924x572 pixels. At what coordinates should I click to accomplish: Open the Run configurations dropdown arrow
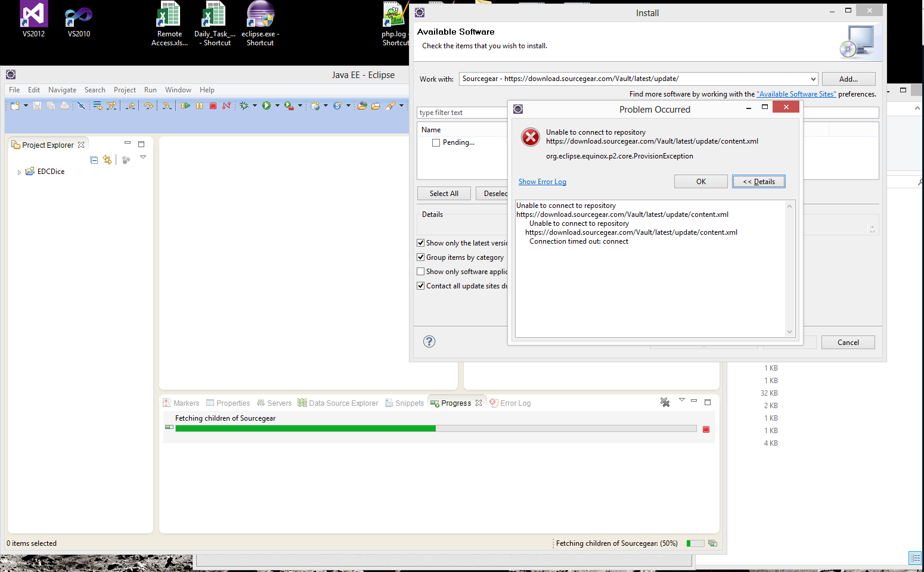[277, 105]
